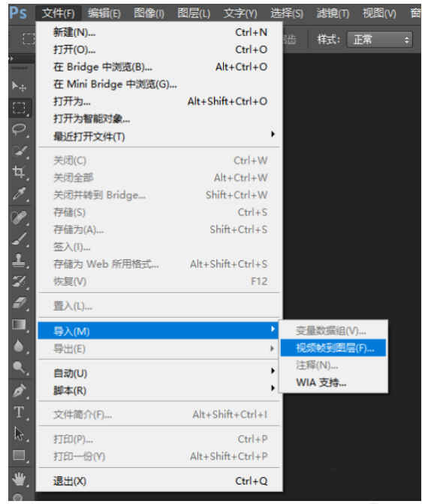
Task: Click 置入(L)... menu entry
Action: [x=158, y=306]
